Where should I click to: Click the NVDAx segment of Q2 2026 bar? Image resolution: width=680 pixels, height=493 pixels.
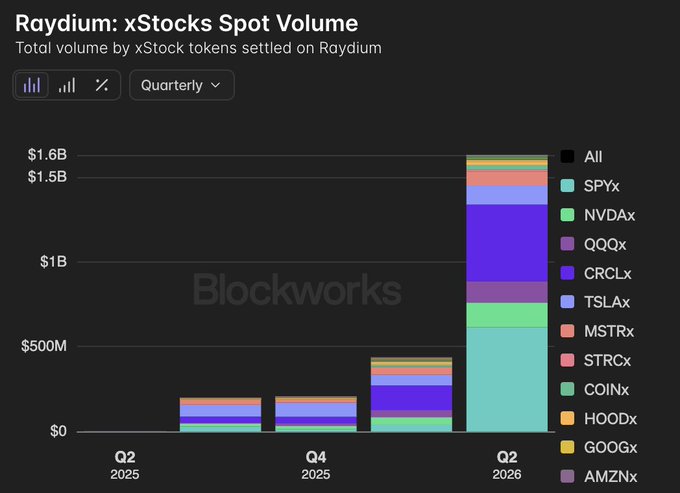point(507,315)
